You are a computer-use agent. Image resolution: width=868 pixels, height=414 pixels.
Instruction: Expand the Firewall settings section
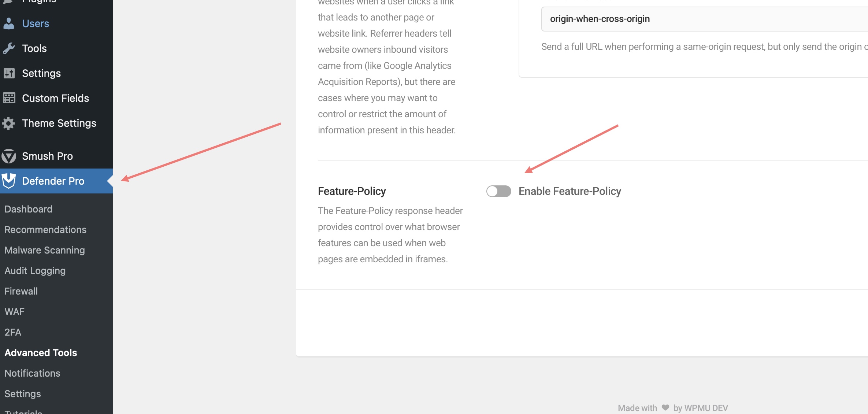[x=21, y=291]
